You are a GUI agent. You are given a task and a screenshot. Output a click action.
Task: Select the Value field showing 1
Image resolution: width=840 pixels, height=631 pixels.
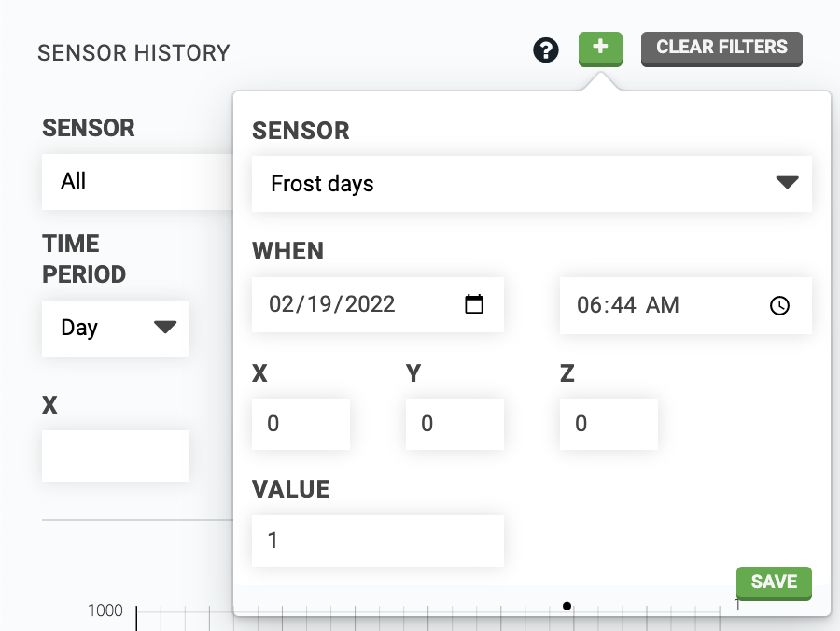[x=377, y=540]
